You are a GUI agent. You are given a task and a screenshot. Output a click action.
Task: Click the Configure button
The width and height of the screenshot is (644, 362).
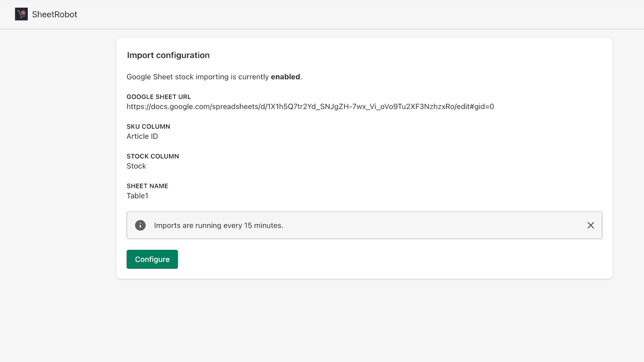click(152, 259)
